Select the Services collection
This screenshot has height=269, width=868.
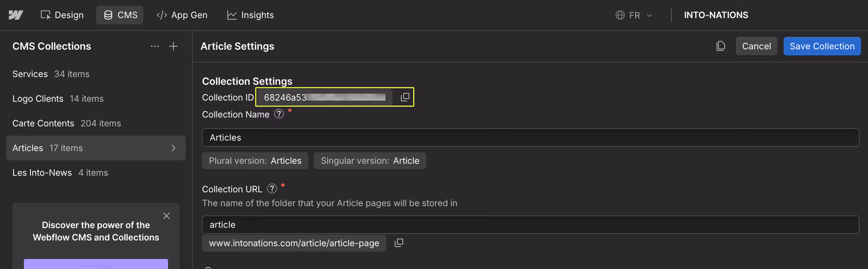coord(96,74)
